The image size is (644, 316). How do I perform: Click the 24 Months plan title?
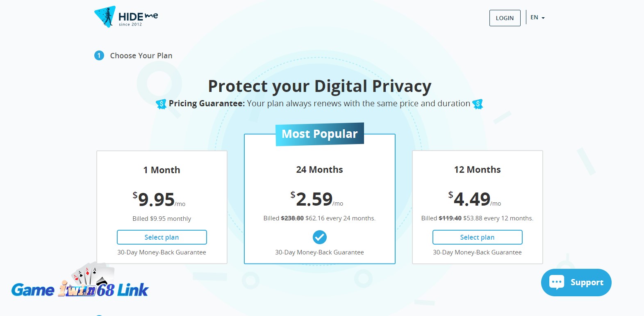[320, 169]
